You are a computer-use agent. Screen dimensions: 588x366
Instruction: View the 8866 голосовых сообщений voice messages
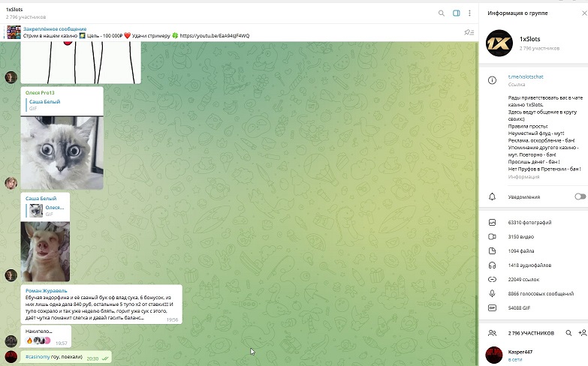[x=541, y=293]
